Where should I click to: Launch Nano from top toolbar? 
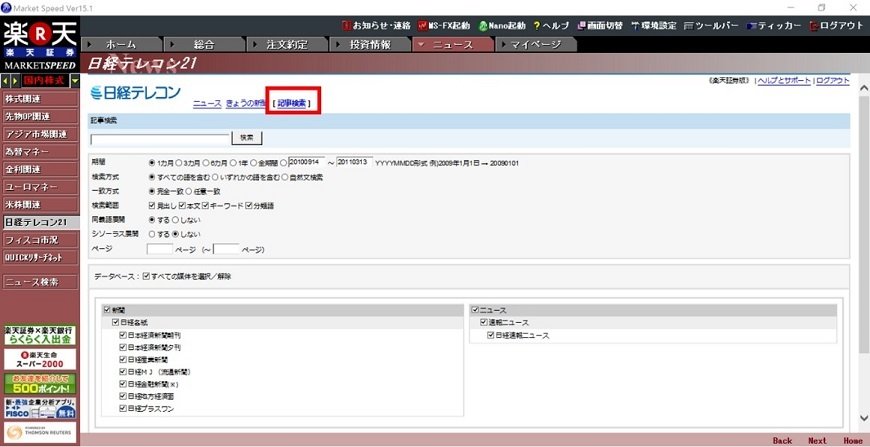tap(501, 25)
